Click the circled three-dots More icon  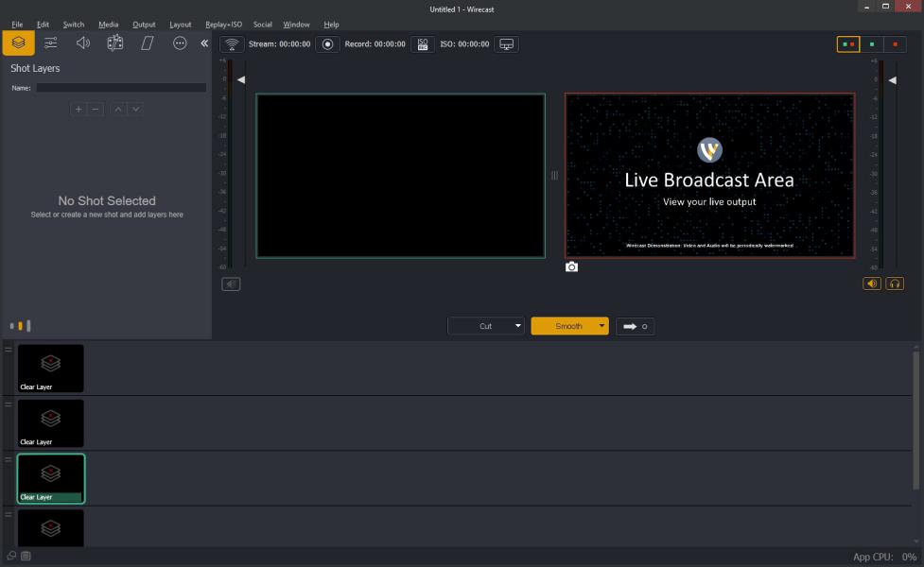coord(180,43)
